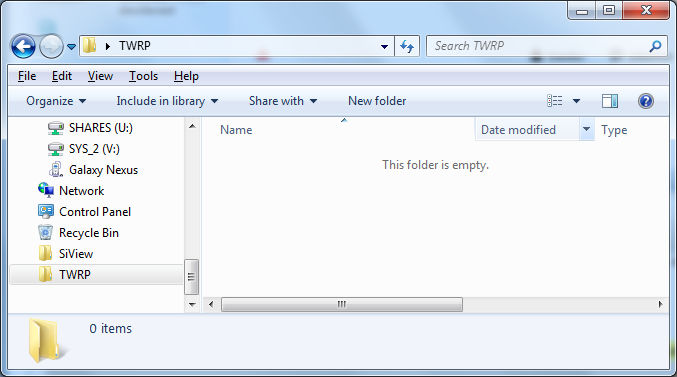The image size is (677, 377).
Task: Open Include in library dropdown
Action: [x=167, y=101]
